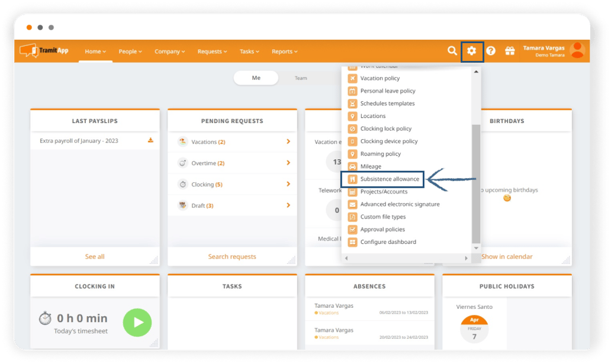The width and height of the screenshot is (611, 364).
Task: Start clocking in with the green play button
Action: pyautogui.click(x=137, y=323)
